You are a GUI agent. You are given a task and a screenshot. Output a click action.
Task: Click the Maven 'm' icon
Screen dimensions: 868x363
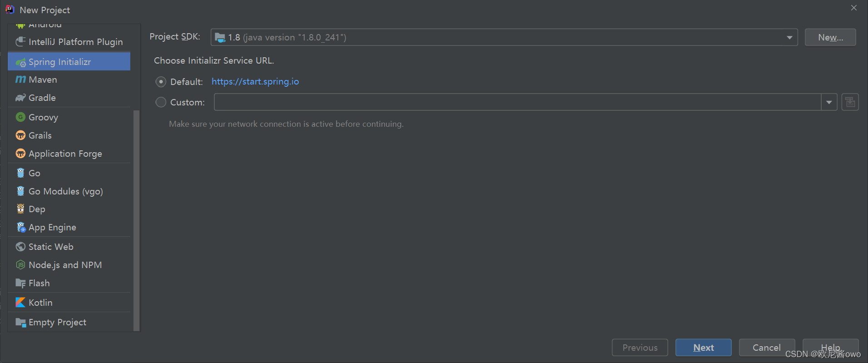(x=20, y=80)
